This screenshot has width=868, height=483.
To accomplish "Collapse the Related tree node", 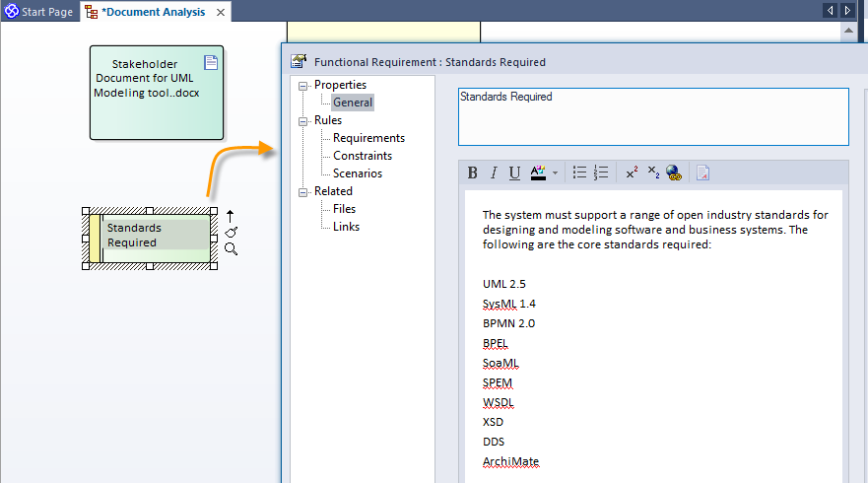I will (304, 192).
